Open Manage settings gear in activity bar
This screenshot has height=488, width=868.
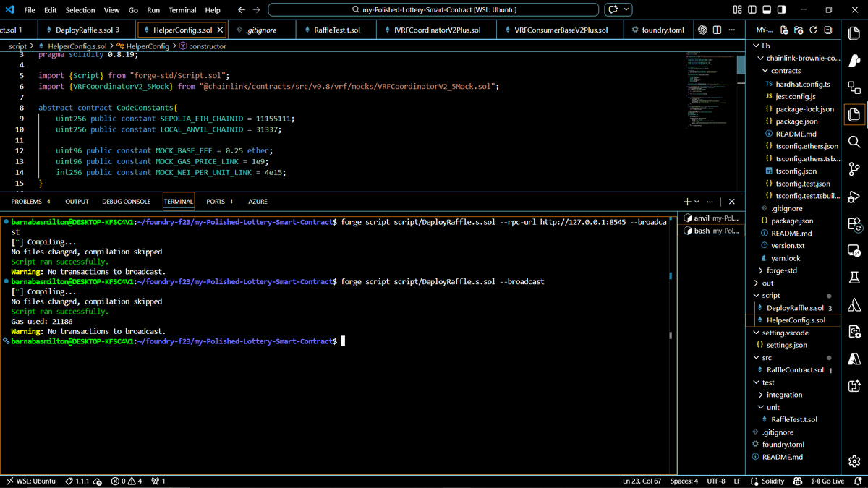[x=854, y=461]
